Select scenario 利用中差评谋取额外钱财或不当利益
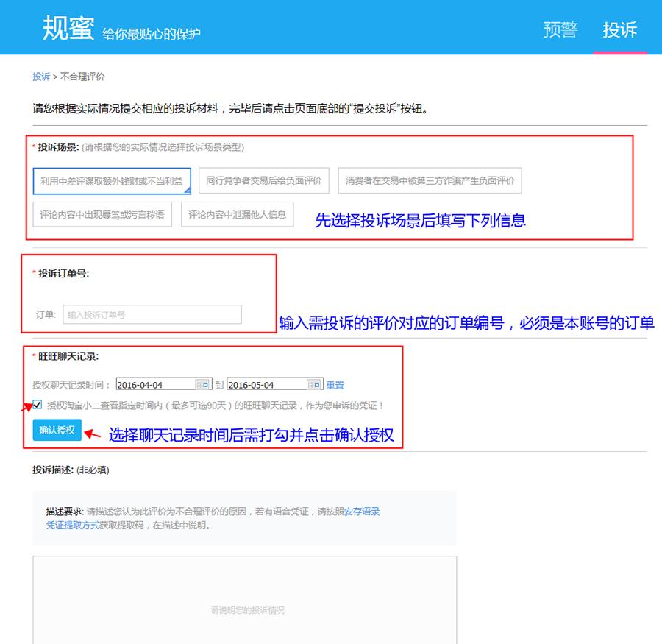The width and height of the screenshot is (662, 644). click(112, 181)
